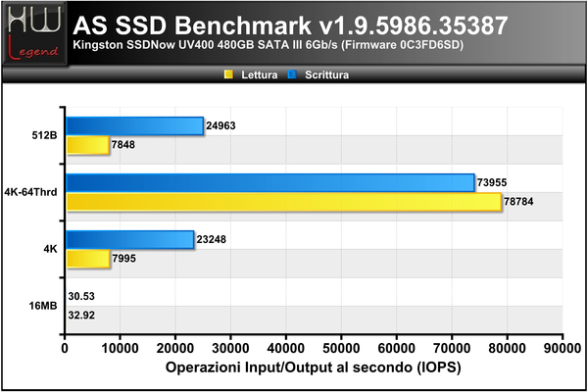Click the 4K-64Thrd blue write bar
588x392 pixels.
pos(270,182)
